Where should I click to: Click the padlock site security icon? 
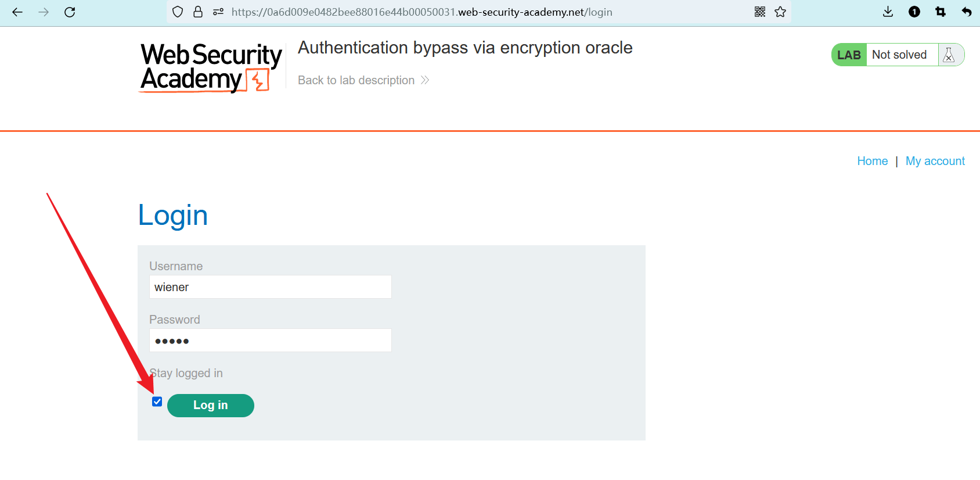coord(198,12)
